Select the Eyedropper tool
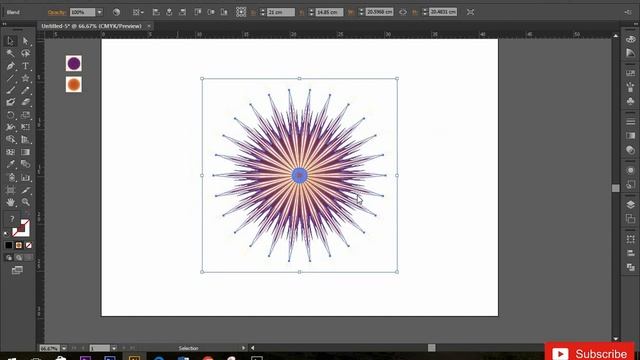 tap(11, 164)
